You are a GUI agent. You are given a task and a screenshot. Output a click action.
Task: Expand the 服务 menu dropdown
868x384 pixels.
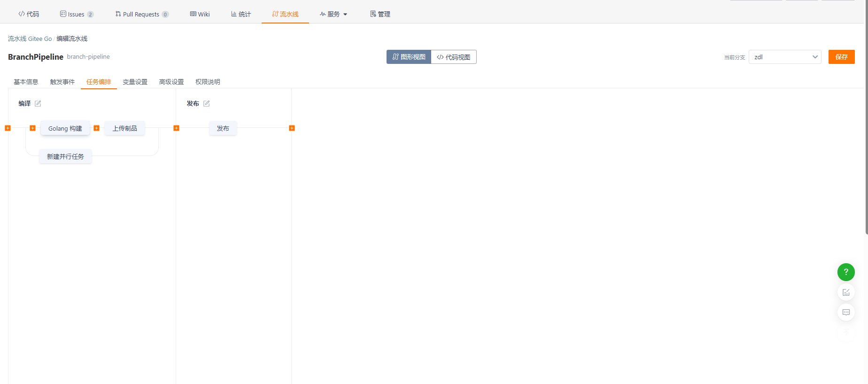pyautogui.click(x=333, y=14)
